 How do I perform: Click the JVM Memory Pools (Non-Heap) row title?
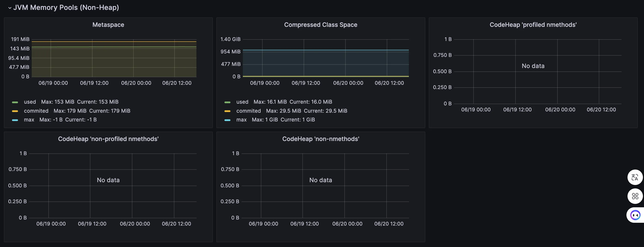[66, 8]
